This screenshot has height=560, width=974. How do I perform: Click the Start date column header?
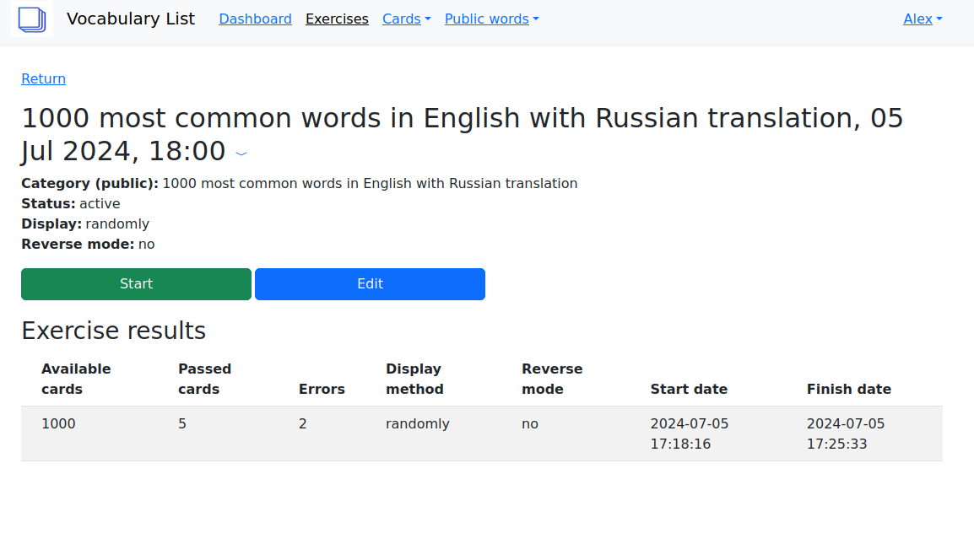coord(689,389)
